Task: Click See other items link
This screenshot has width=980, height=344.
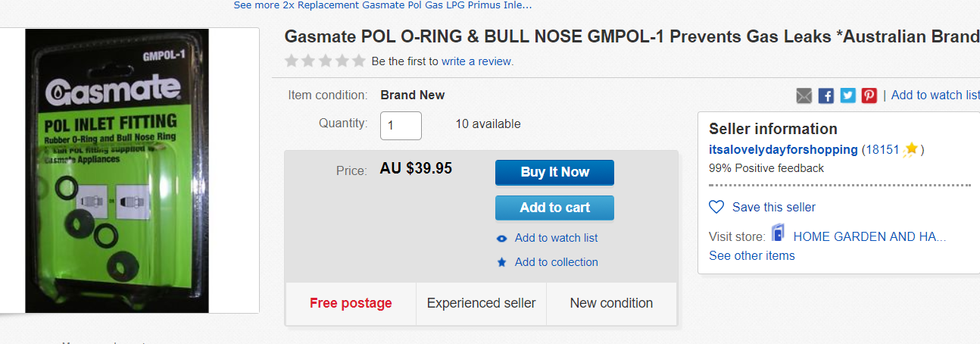Action: tap(751, 255)
